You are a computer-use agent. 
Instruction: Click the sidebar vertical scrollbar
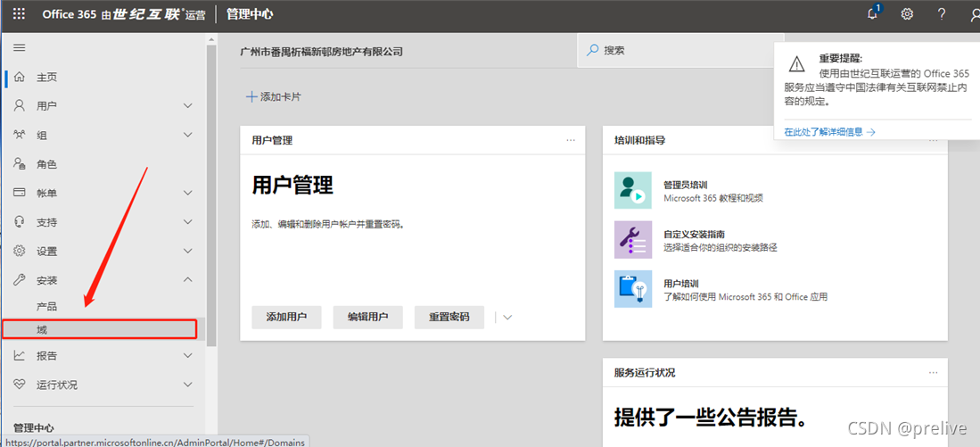211,194
